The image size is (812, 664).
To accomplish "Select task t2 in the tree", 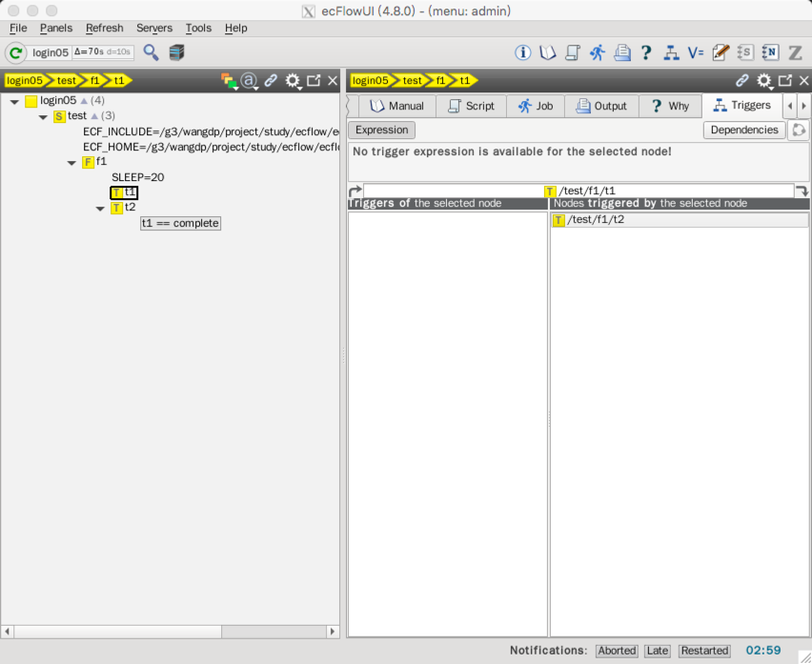I will click(123, 208).
